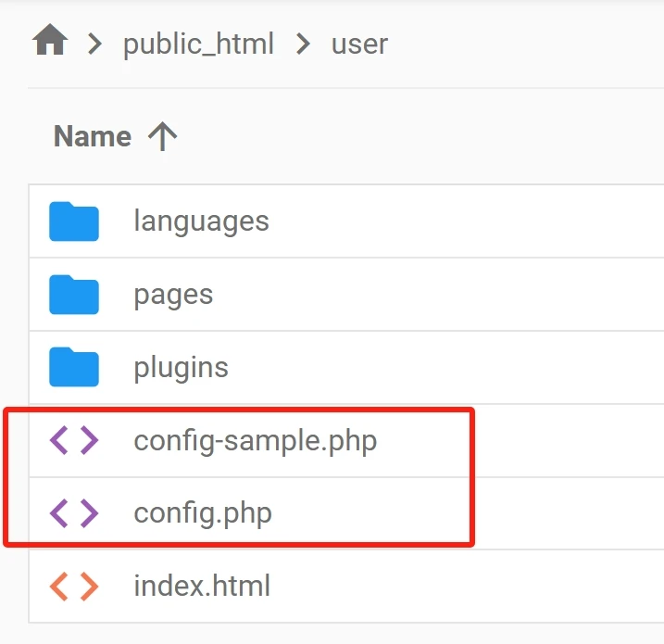Click the pages folder icon

[x=74, y=295]
